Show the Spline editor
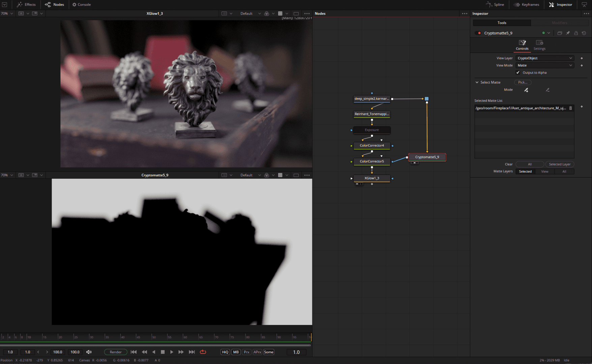592x364 pixels. coord(495,4)
